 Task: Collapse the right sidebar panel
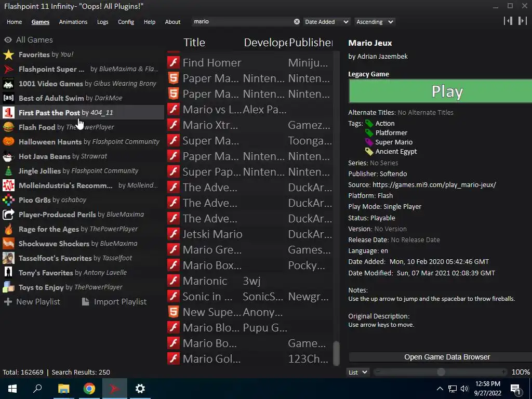[523, 21]
